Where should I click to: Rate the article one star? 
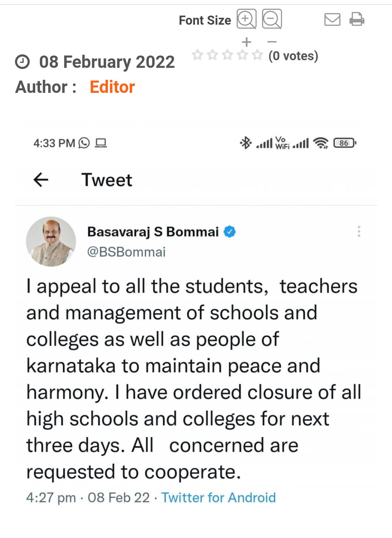[x=197, y=55]
